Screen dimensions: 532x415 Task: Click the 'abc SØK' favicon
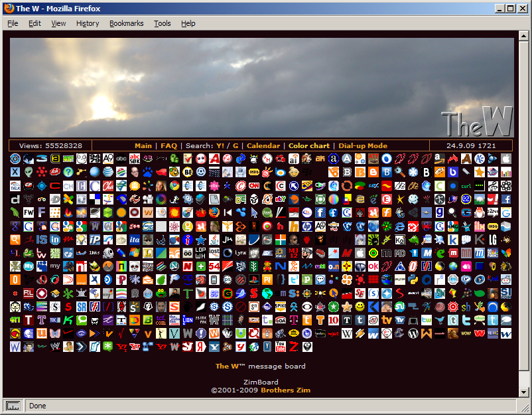click(135, 158)
